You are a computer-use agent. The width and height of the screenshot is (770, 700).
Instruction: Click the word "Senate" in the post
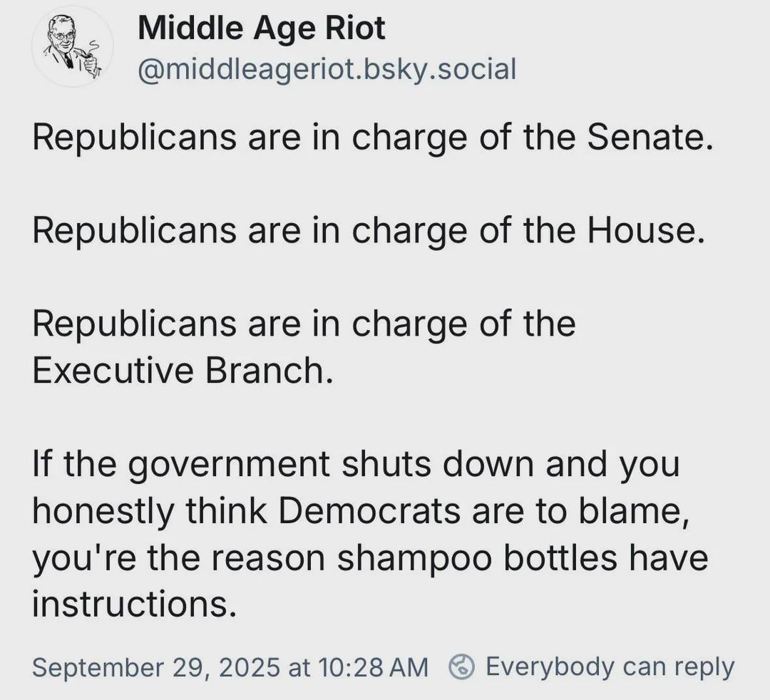649,138
